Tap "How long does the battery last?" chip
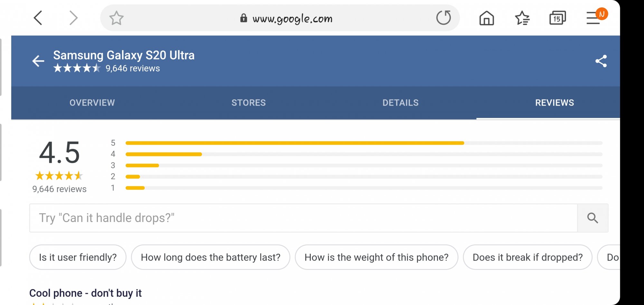This screenshot has height=305, width=644. (211, 257)
